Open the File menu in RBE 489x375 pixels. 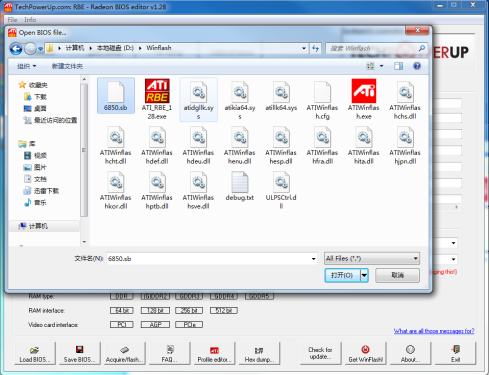tap(12, 20)
